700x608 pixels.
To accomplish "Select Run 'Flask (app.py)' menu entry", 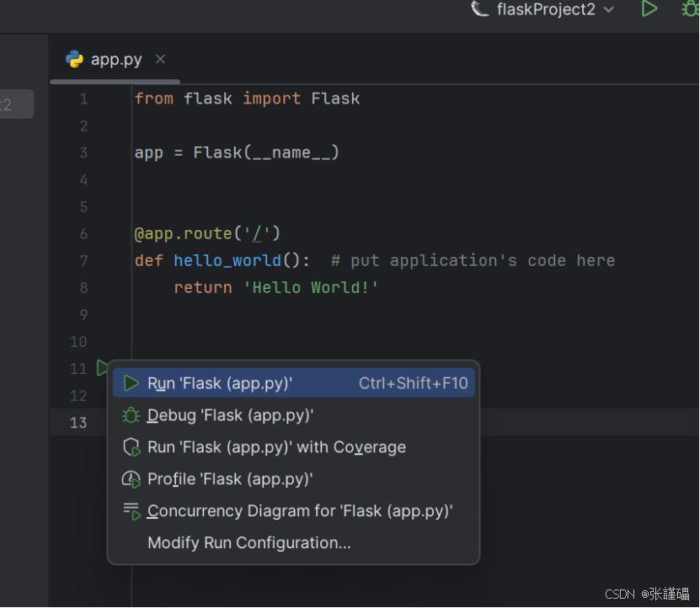I will click(x=293, y=383).
